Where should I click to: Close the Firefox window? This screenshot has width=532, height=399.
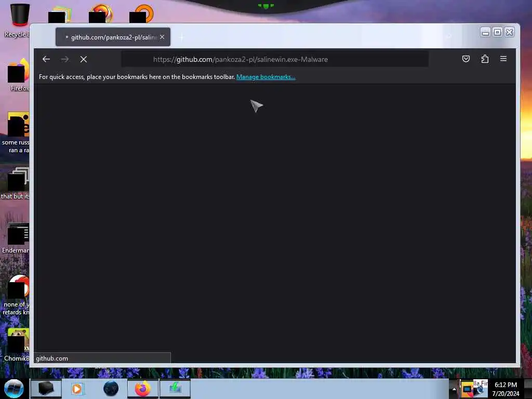[509, 32]
